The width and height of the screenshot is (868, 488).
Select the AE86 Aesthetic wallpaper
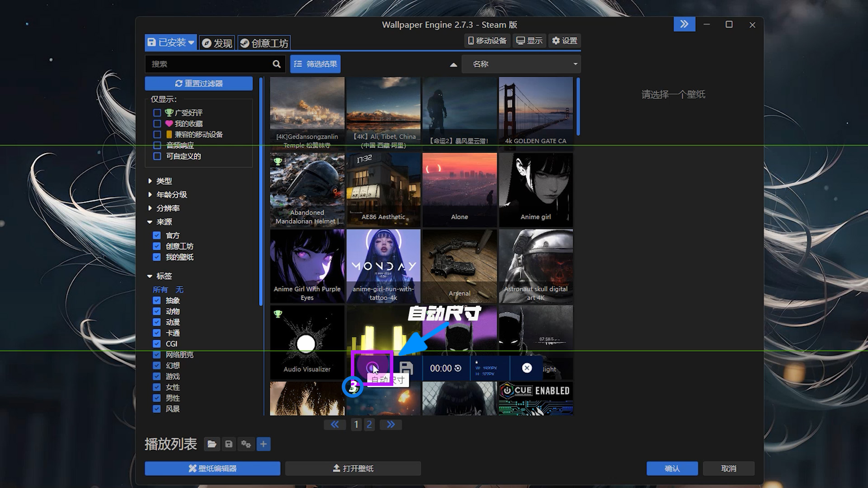(383, 190)
